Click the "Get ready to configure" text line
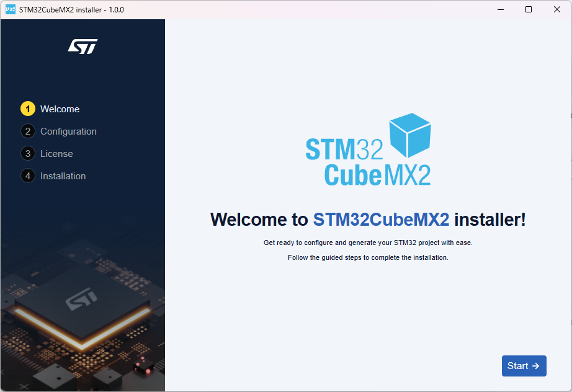 (x=368, y=243)
